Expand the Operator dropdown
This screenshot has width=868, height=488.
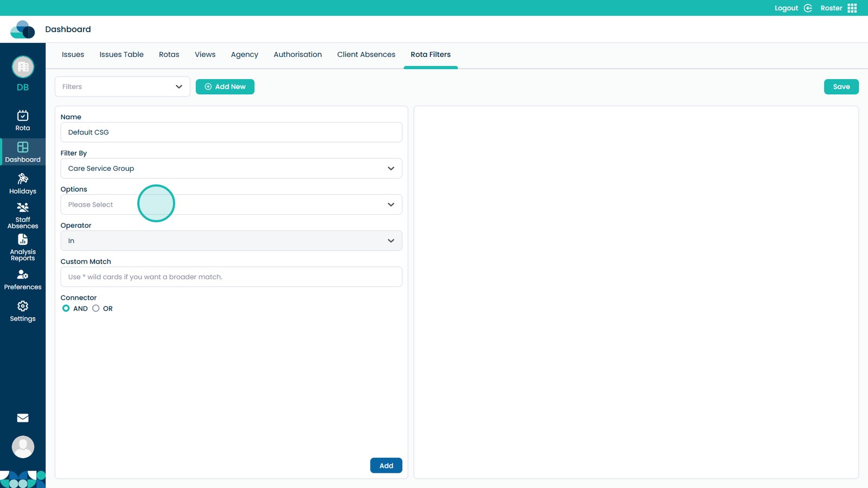pyautogui.click(x=231, y=241)
